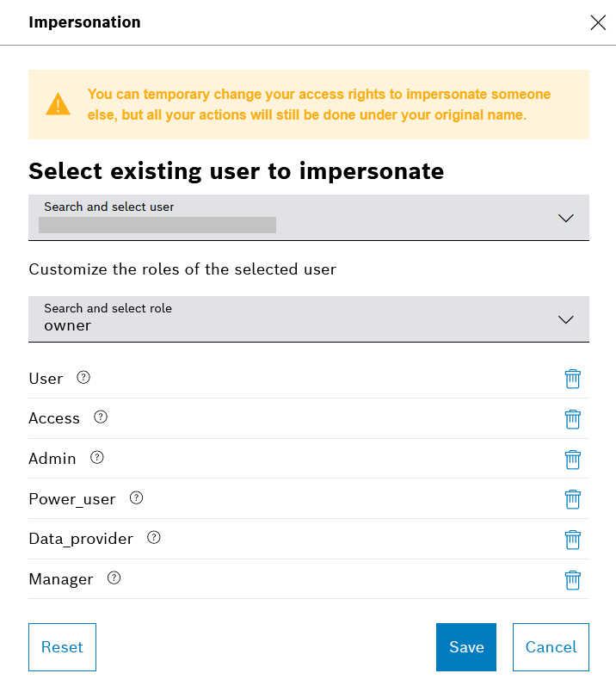Screen dimensions: 616x698
Task: Click the orange warning triangle icon
Action: (x=59, y=105)
